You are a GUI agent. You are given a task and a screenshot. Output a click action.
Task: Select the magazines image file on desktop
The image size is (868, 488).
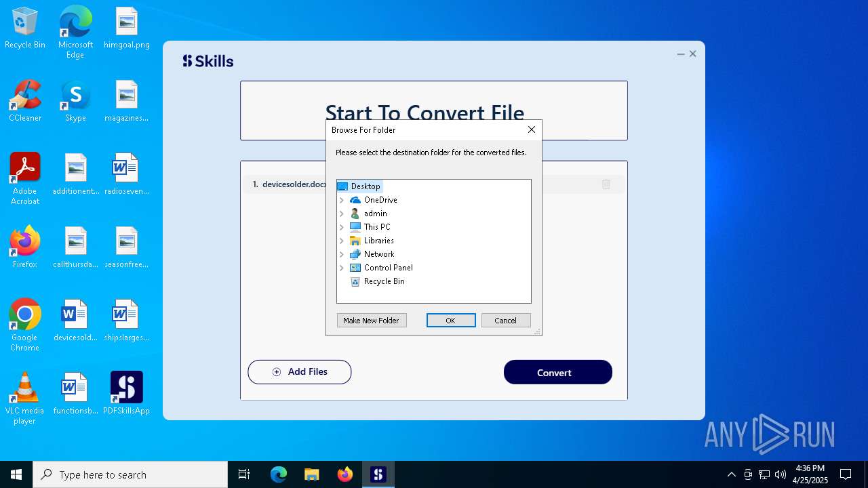127,102
